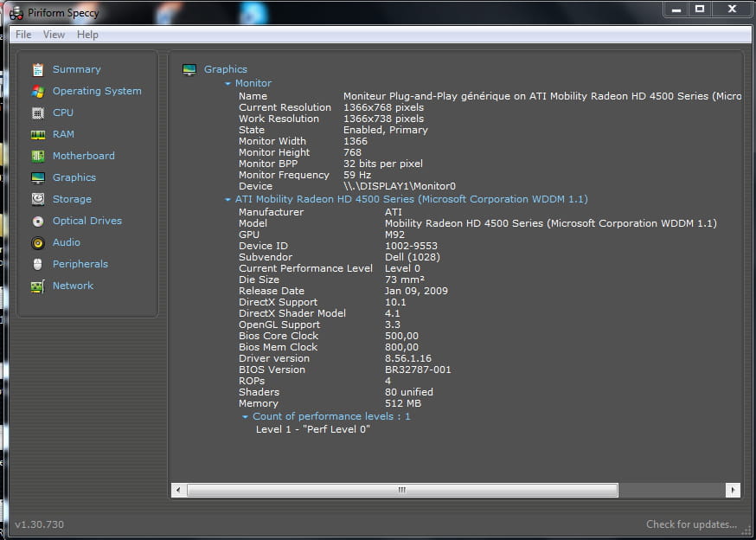Click the State value Enabled, Primary
This screenshot has height=540, width=756.
(385, 131)
